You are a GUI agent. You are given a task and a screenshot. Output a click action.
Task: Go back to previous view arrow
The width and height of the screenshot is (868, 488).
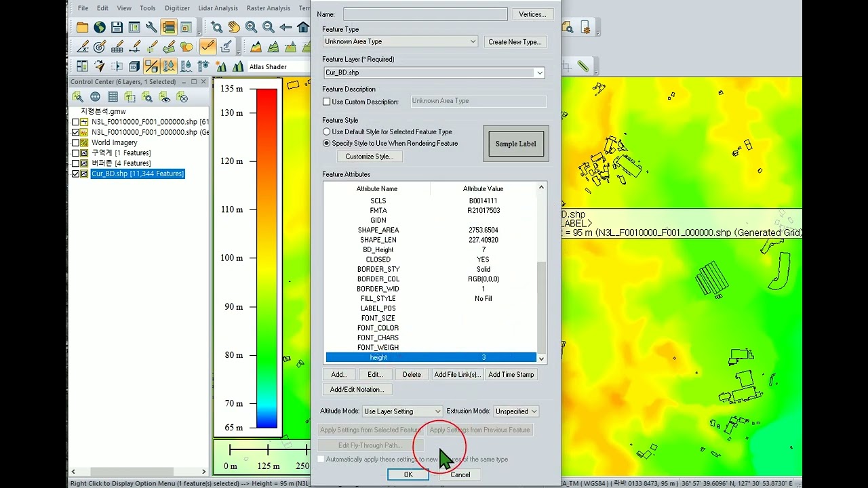coord(285,27)
